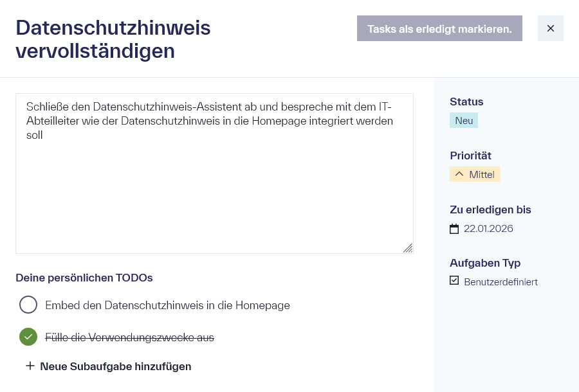The height and width of the screenshot is (392, 579).
Task: Select the Datenschutzhinweis vervollständigen title
Action: pos(113,39)
